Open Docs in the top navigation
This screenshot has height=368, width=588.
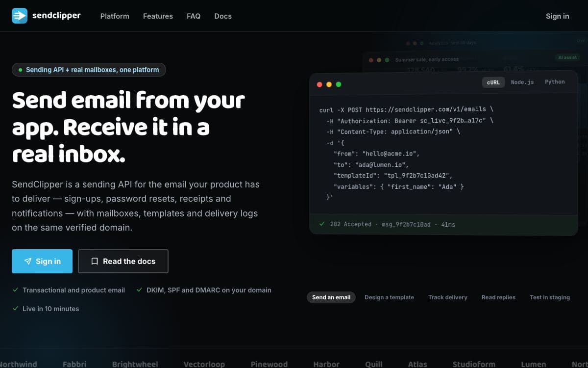coord(223,16)
